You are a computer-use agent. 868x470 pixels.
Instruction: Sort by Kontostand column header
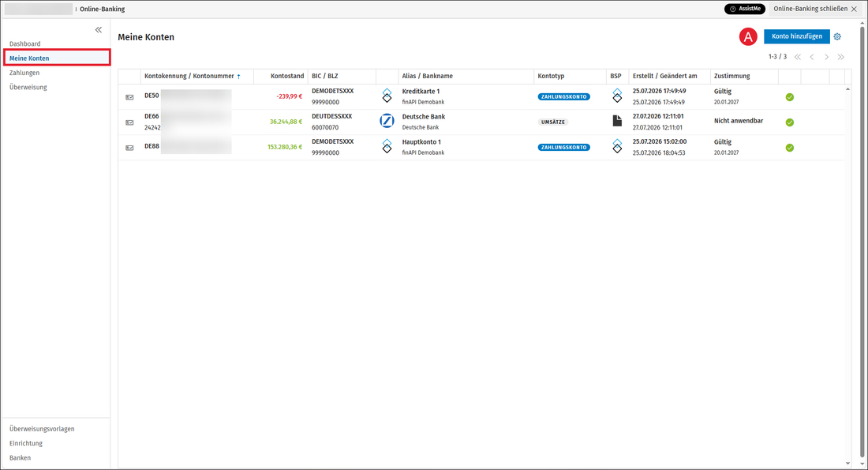[286, 76]
